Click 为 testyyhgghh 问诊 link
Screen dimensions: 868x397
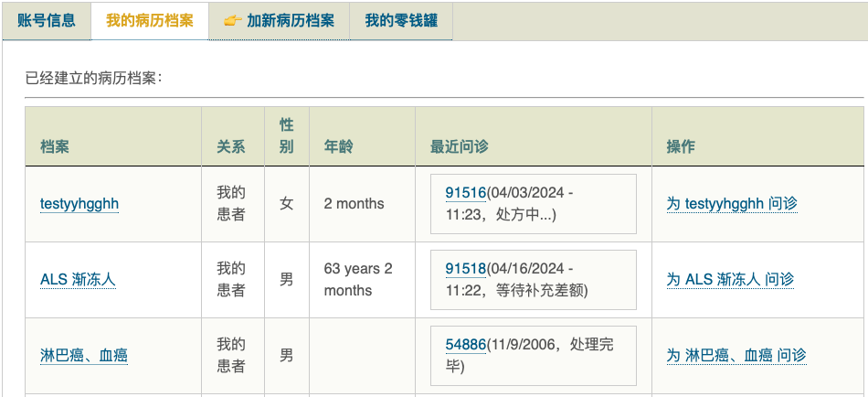click(732, 203)
